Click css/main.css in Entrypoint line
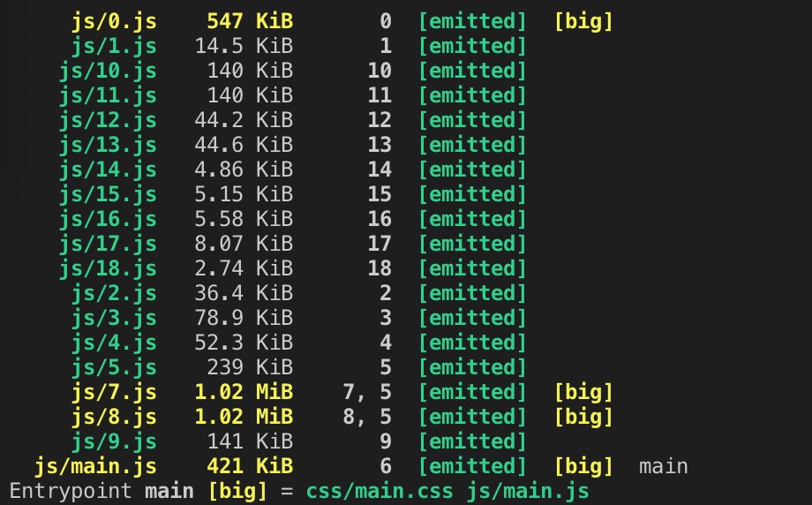Image resolution: width=812 pixels, height=505 pixels. [379, 491]
